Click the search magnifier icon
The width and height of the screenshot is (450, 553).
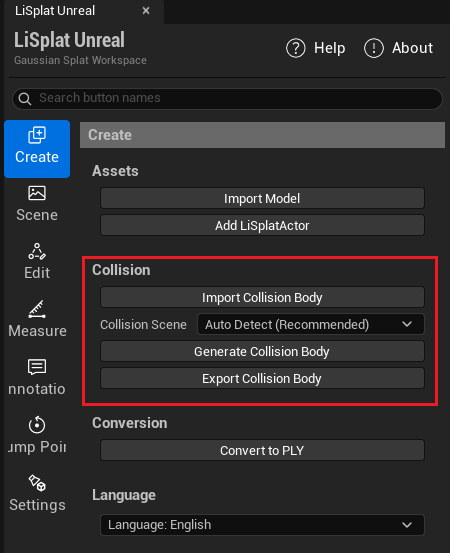point(25,98)
